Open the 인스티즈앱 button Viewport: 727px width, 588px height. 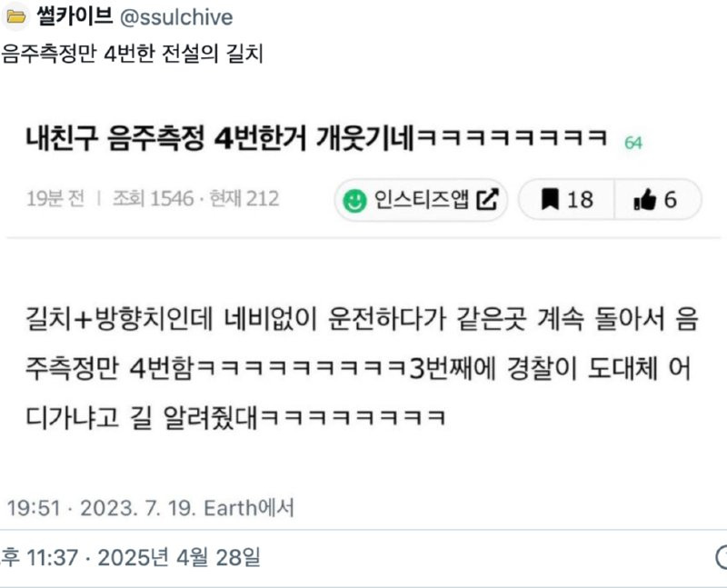pos(421,200)
